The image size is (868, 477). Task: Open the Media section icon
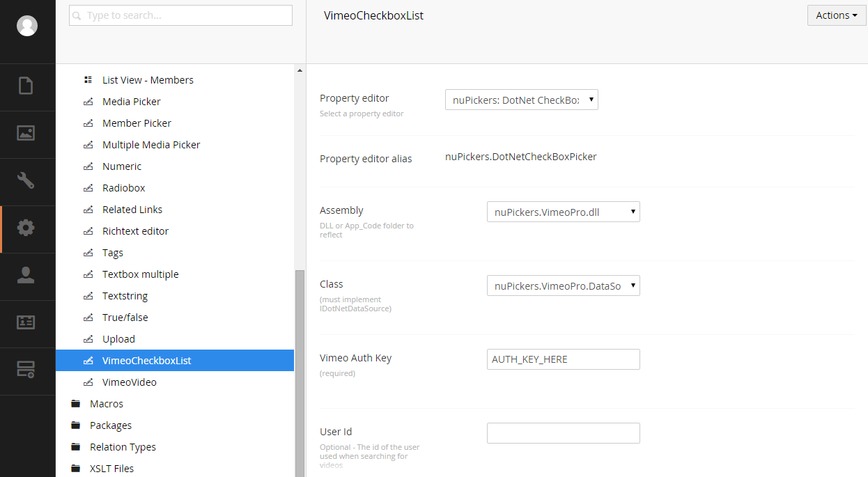pos(26,134)
